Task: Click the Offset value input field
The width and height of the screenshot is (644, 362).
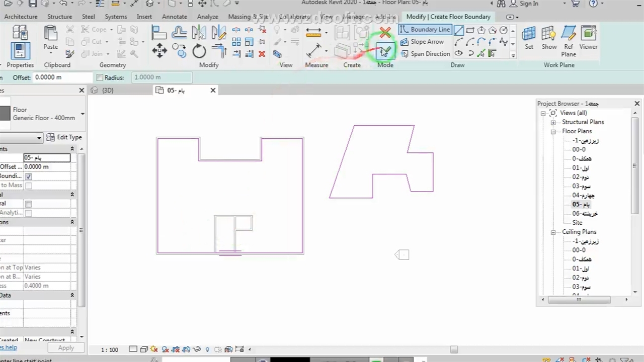Action: coord(62,77)
